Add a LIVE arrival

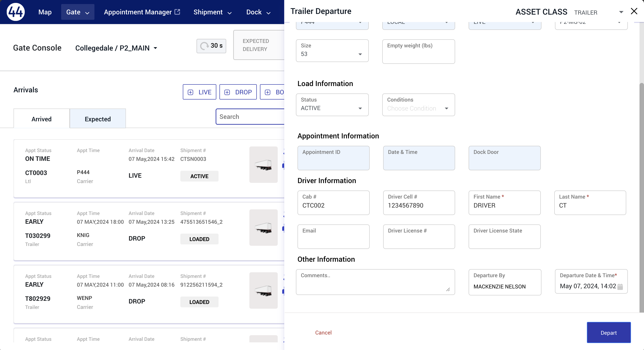199,92
